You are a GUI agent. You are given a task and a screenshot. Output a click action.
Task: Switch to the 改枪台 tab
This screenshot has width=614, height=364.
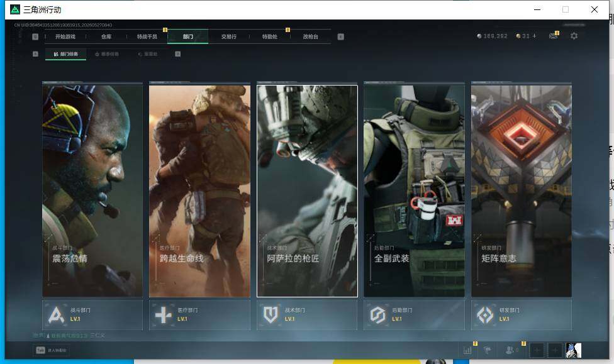pyautogui.click(x=310, y=36)
